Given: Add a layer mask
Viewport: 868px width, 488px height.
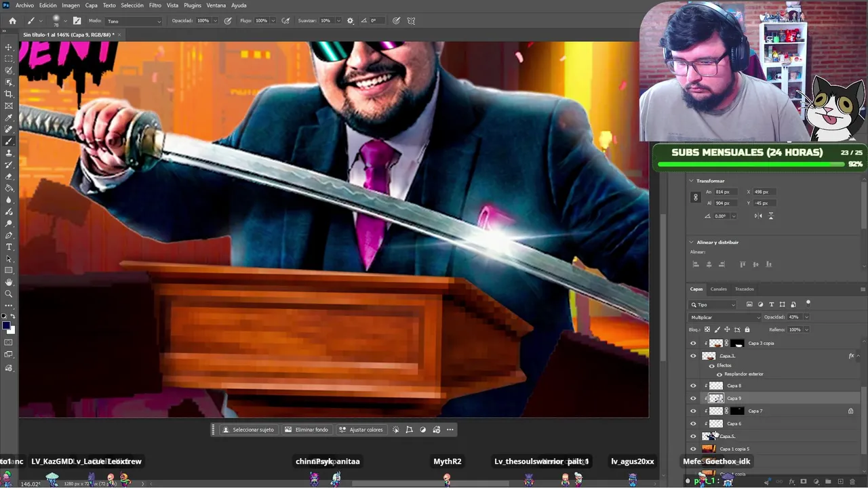Looking at the screenshot, I should click(x=804, y=482).
